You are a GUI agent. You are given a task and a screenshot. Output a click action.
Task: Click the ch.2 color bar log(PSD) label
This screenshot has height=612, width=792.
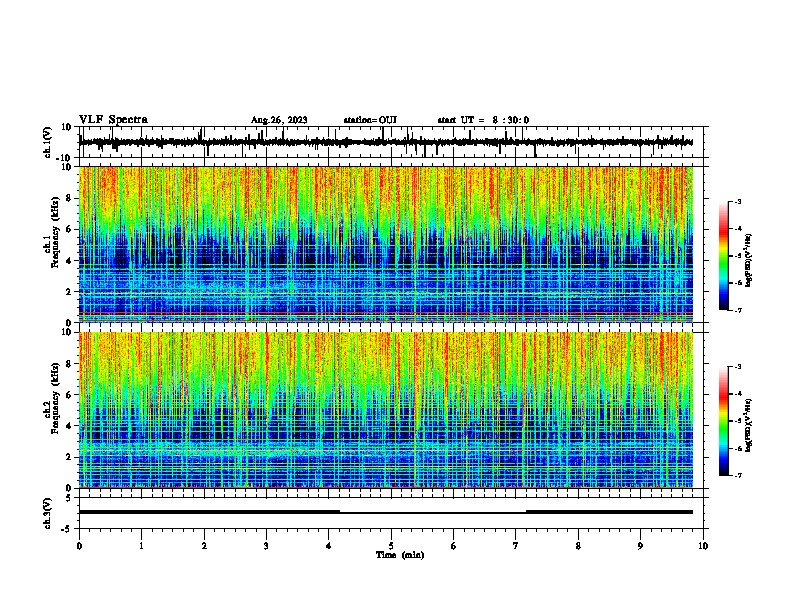(748, 425)
